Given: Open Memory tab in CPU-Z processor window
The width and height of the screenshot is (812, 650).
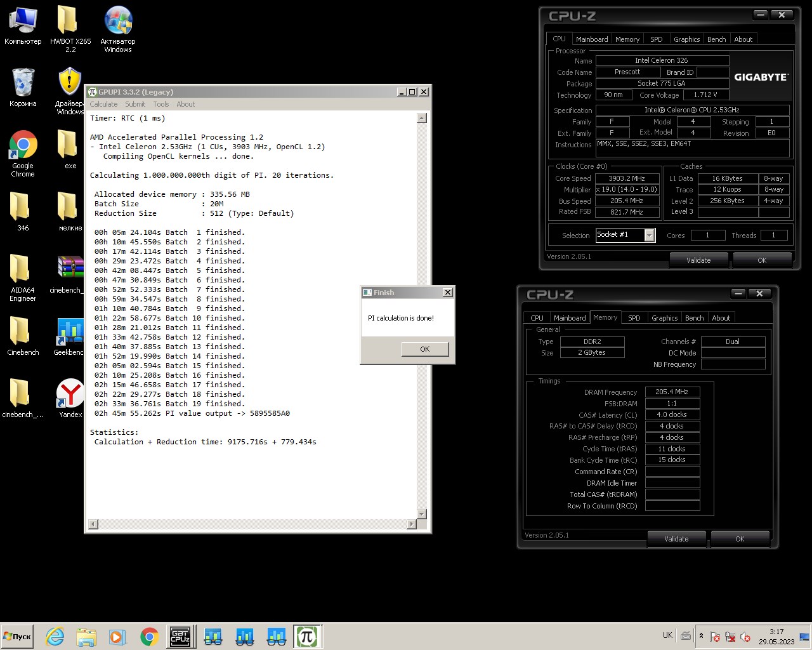Looking at the screenshot, I should 627,39.
